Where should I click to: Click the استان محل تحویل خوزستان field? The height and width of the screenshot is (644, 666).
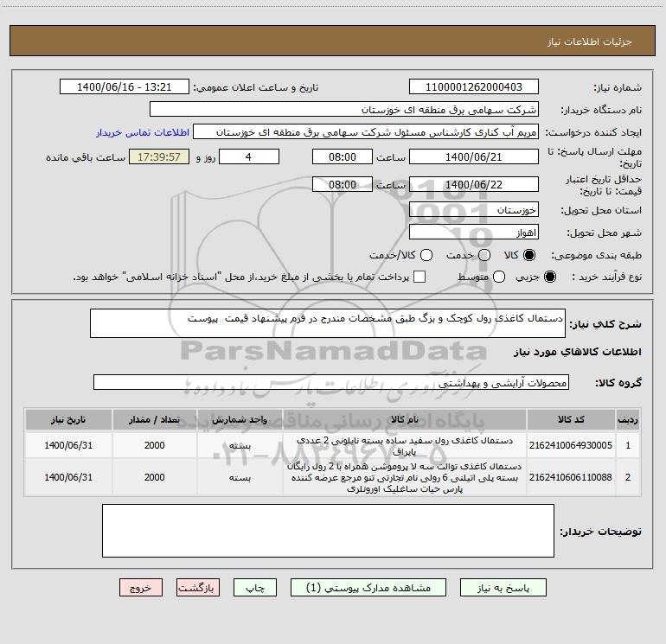point(474,210)
